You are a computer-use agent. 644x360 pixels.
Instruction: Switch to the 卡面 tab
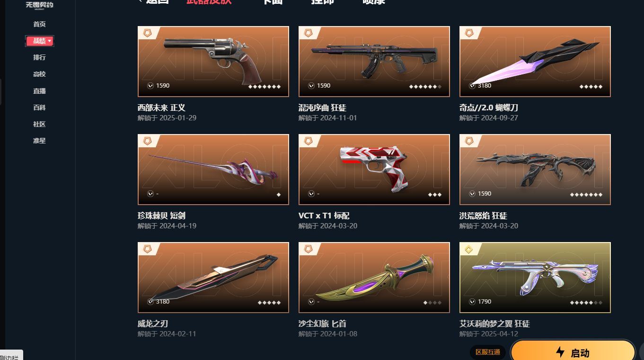(x=273, y=1)
